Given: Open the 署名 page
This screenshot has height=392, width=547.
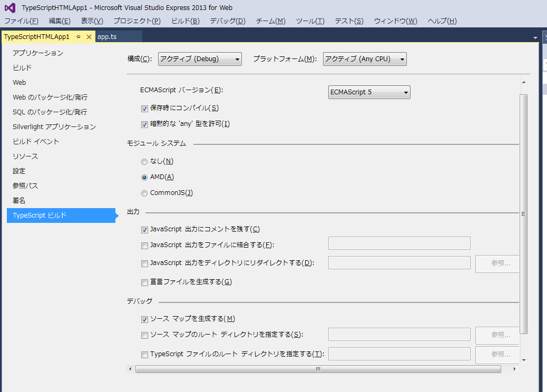Looking at the screenshot, I should click(19, 201).
